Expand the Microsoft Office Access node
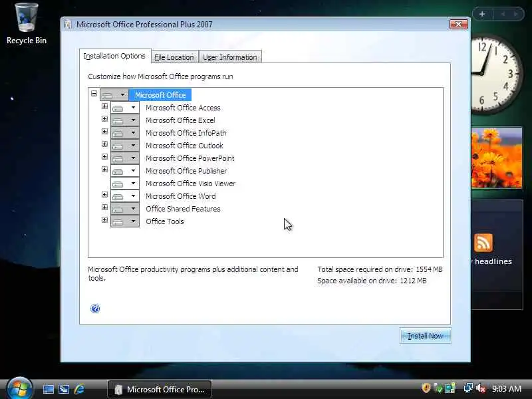 point(104,106)
